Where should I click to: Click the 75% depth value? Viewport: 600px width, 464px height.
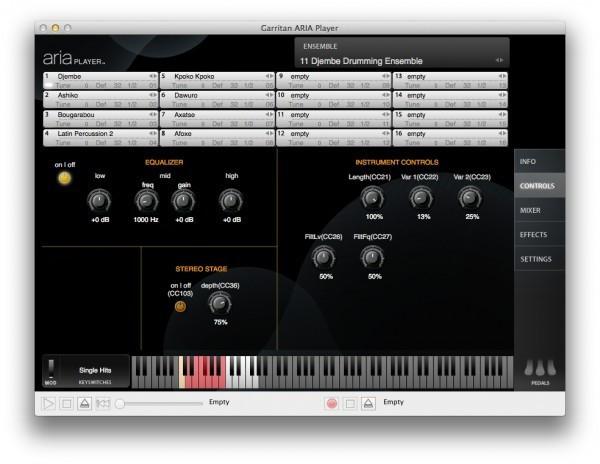click(x=220, y=322)
